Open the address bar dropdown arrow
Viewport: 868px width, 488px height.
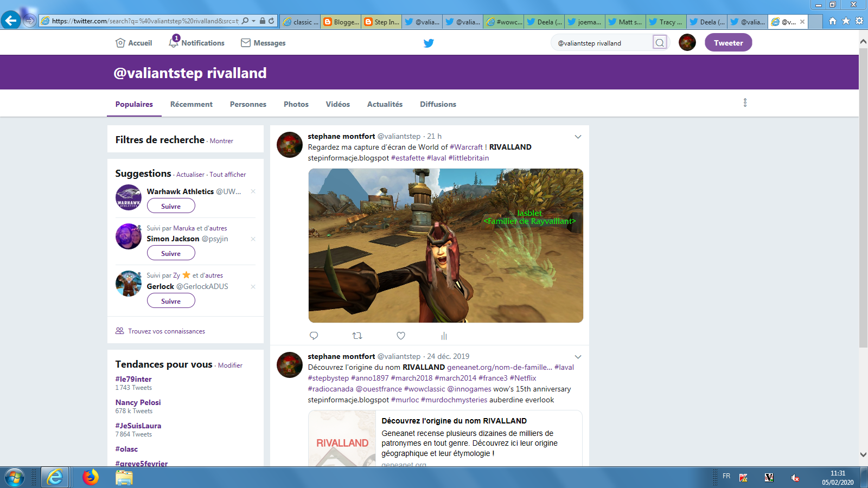[253, 21]
